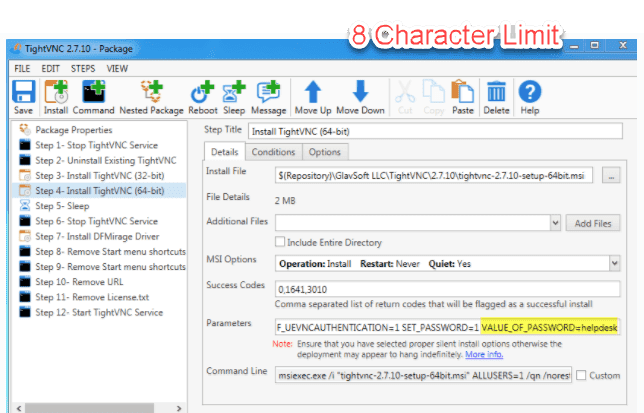This screenshot has width=644, height=413.
Task: Select Step 4- Install TightVNC (64-bit)
Action: coord(100,190)
